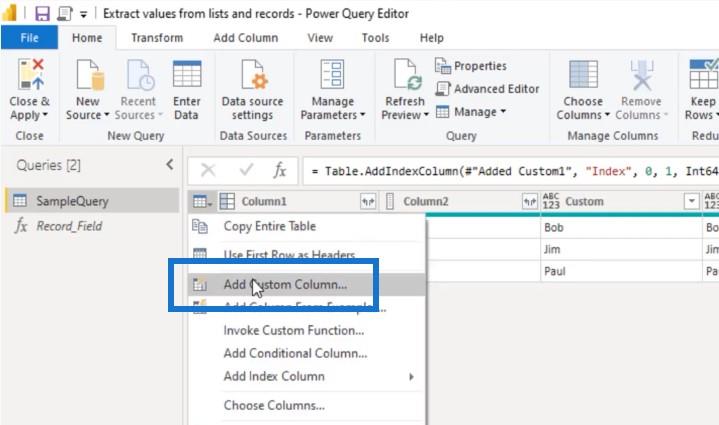The height and width of the screenshot is (425, 719).
Task: Open the Advanced Editor
Action: pyautogui.click(x=487, y=88)
